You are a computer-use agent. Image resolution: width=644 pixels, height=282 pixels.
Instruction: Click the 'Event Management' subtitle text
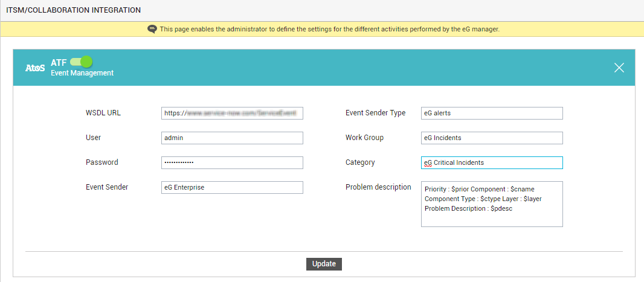click(82, 73)
